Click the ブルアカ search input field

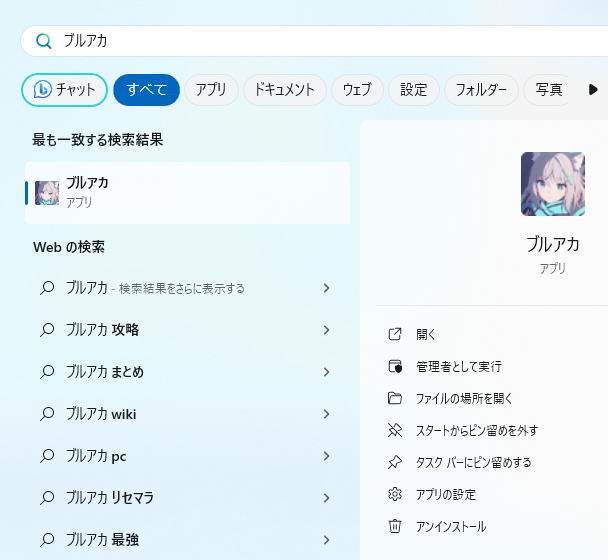tap(314, 41)
